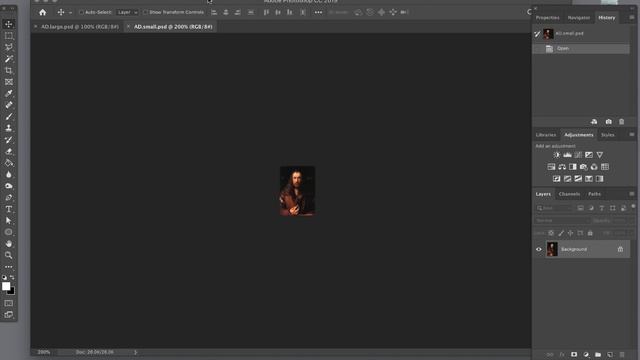This screenshot has width=640, height=360.
Task: Expand the status bar document info arrow
Action: click(136, 352)
